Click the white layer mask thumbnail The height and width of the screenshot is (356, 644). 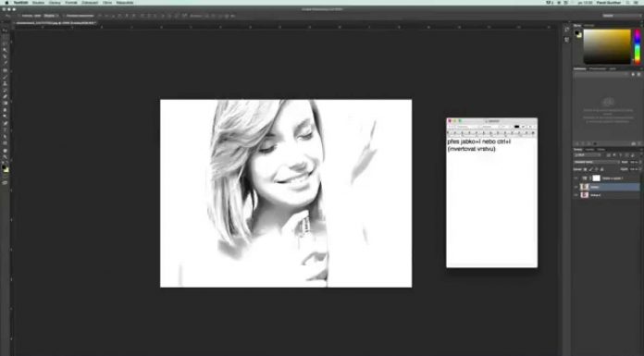pos(597,178)
